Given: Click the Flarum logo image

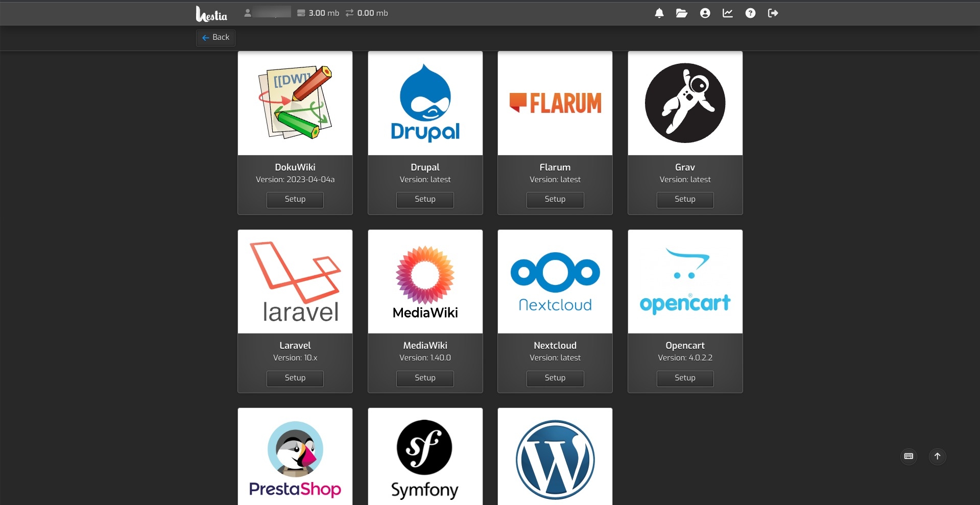Looking at the screenshot, I should [555, 103].
